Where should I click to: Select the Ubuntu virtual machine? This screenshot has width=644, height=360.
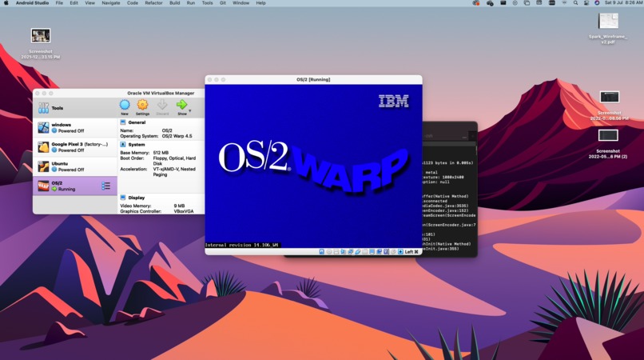[x=75, y=166]
